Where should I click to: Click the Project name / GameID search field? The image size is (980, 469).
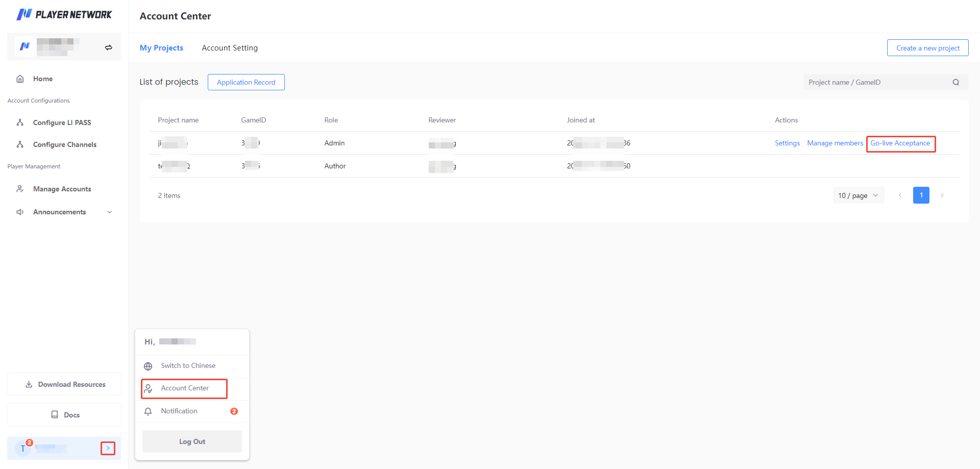pyautogui.click(x=877, y=82)
